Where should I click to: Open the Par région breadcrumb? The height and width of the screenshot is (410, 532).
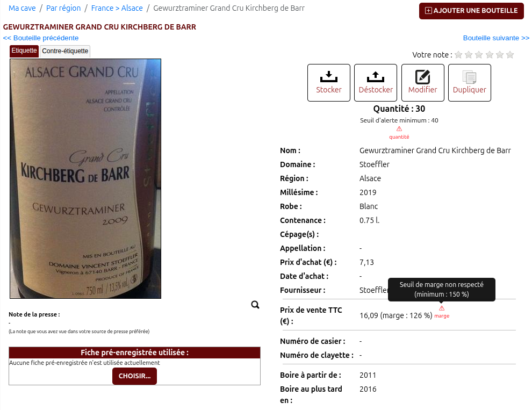(x=63, y=8)
